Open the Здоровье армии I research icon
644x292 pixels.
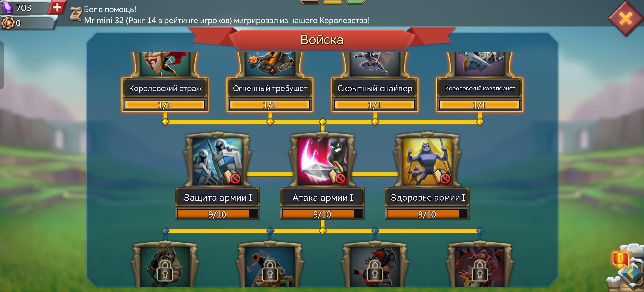pyautogui.click(x=427, y=161)
